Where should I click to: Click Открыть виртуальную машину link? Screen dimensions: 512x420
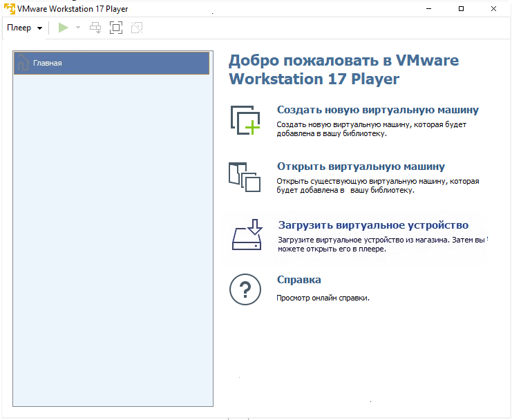point(361,166)
